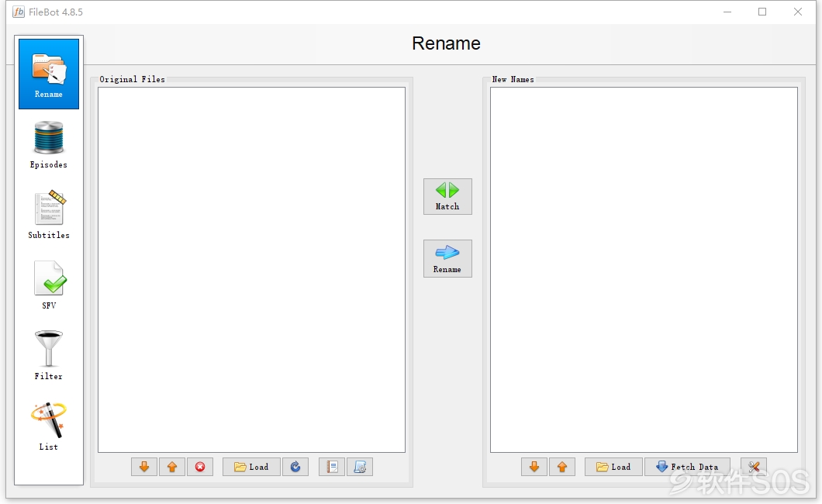Image resolution: width=822 pixels, height=504 pixels.
Task: Move new name up with orange arrow
Action: [x=562, y=467]
